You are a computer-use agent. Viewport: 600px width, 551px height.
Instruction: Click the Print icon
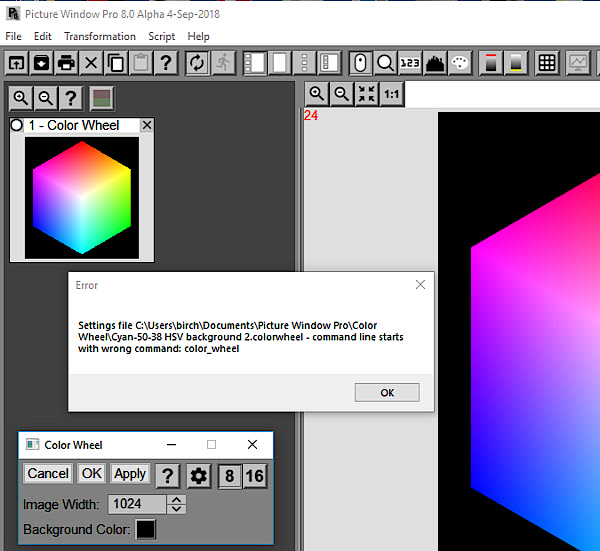point(66,63)
